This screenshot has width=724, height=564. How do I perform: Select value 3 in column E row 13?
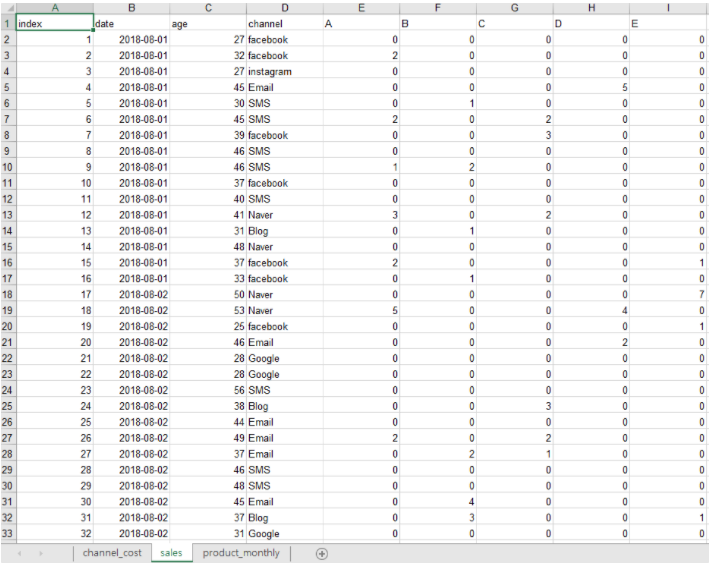coord(362,215)
